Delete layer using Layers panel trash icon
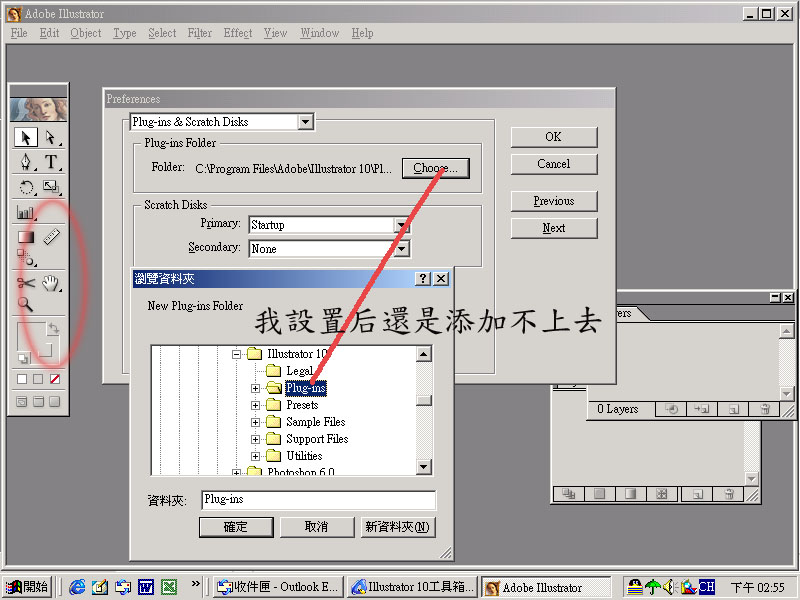800x600 pixels. (764, 409)
